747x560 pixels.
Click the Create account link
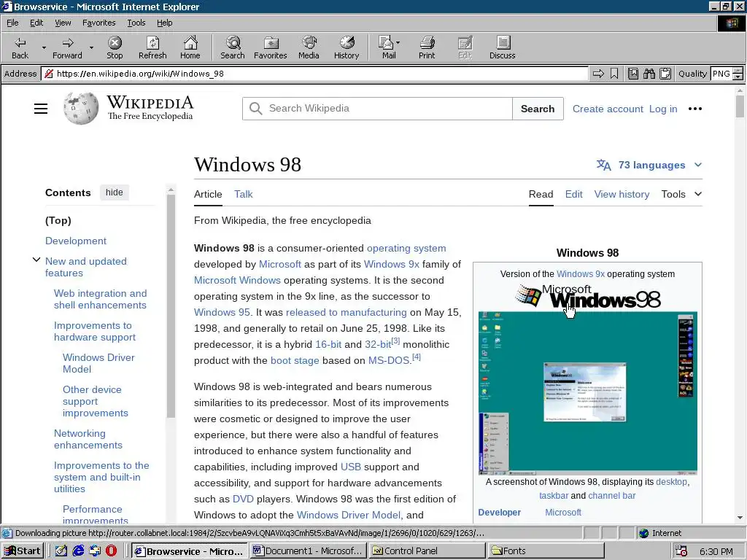608,109
